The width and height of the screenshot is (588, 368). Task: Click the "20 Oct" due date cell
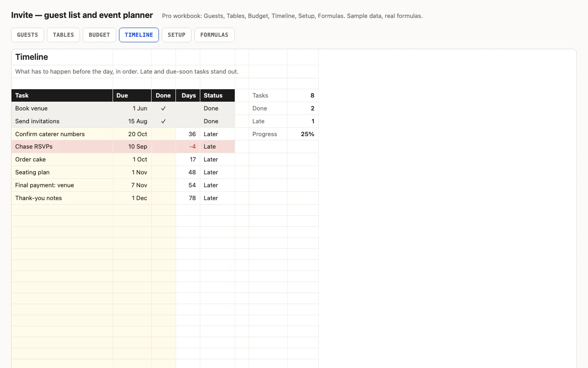(x=132, y=134)
